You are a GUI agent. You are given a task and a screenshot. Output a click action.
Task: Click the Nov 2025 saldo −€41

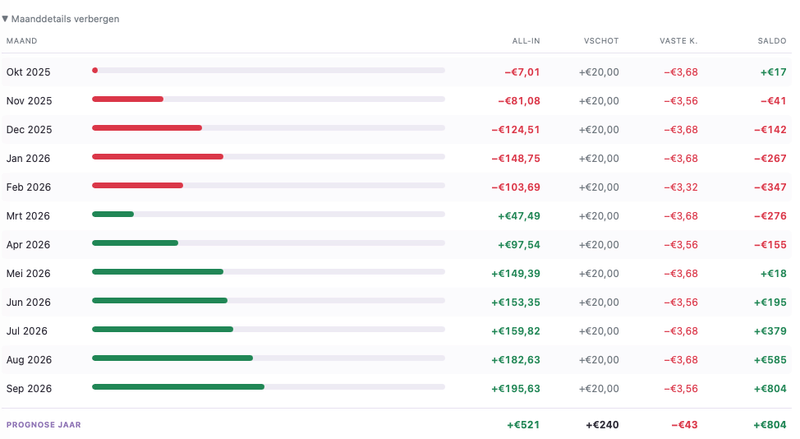click(x=773, y=101)
